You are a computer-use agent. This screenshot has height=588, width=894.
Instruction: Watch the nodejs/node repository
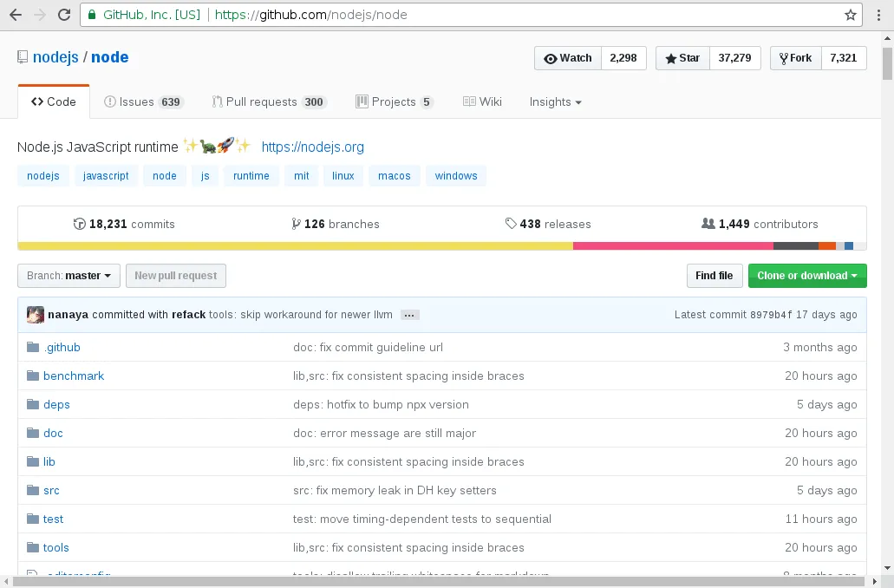tap(567, 58)
